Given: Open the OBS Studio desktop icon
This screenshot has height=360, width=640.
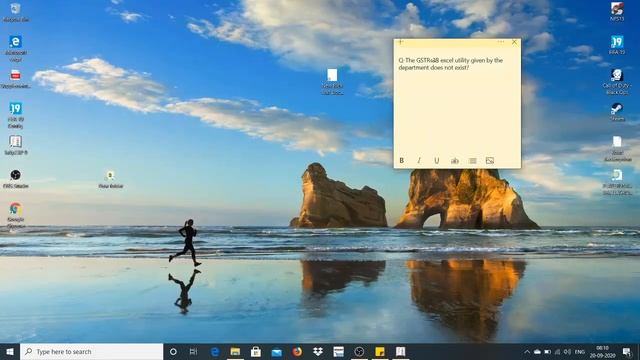Looking at the screenshot, I should (16, 179).
